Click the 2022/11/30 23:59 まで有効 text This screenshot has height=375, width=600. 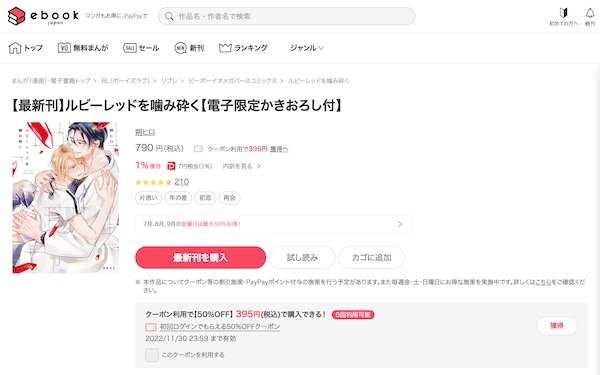(x=191, y=339)
